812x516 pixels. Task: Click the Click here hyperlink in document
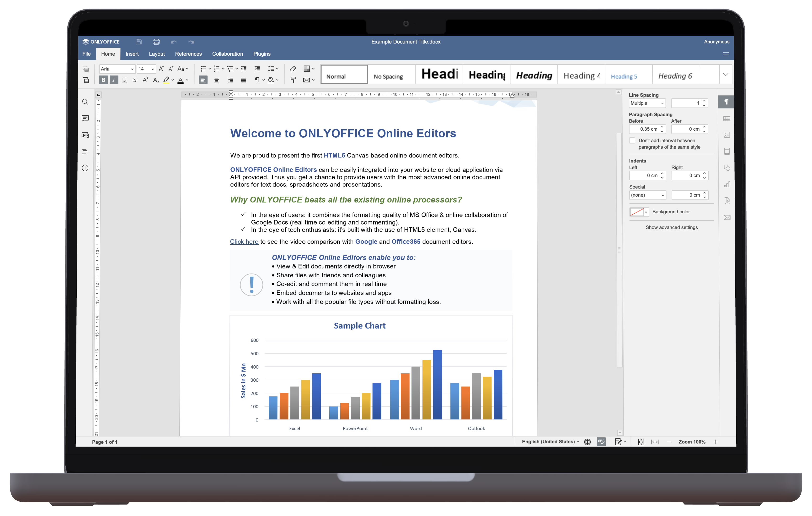click(244, 242)
